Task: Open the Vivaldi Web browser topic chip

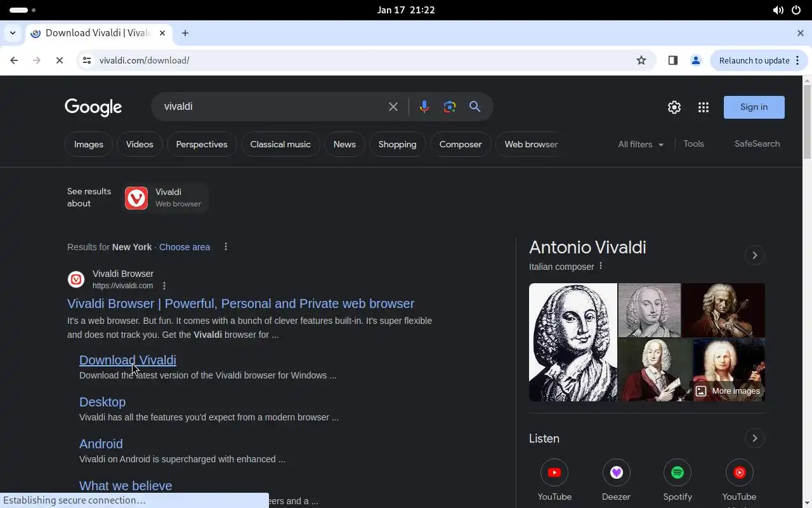Action: pyautogui.click(x=166, y=197)
